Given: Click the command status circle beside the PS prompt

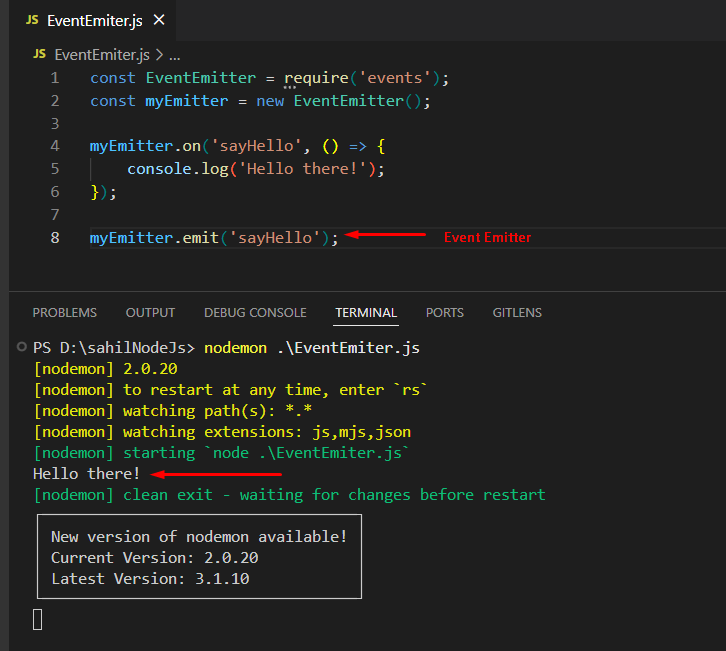Looking at the screenshot, I should [23, 348].
